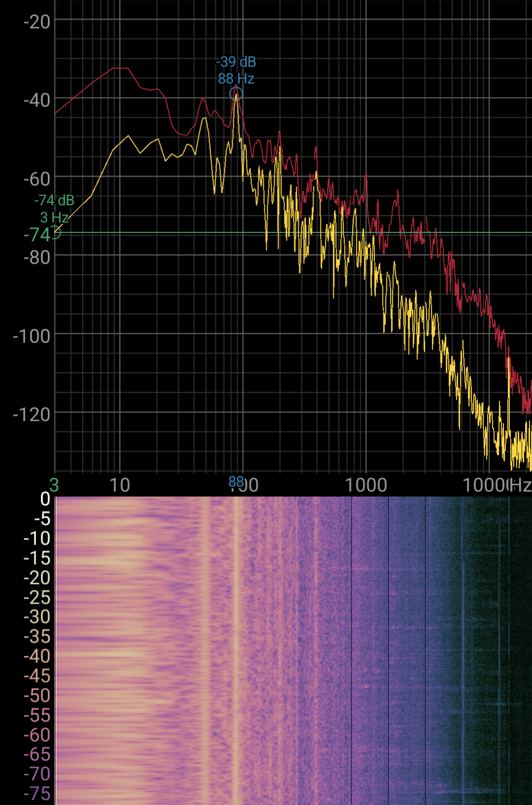Image resolution: width=532 pixels, height=805 pixels.
Task: Tap the -20 label on the dB axis
Action: pos(36,22)
